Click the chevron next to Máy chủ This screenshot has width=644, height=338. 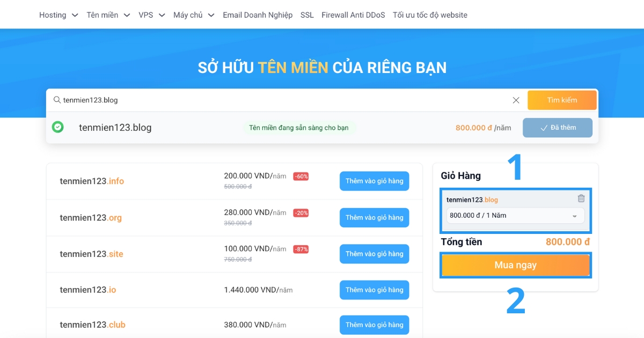[211, 15]
